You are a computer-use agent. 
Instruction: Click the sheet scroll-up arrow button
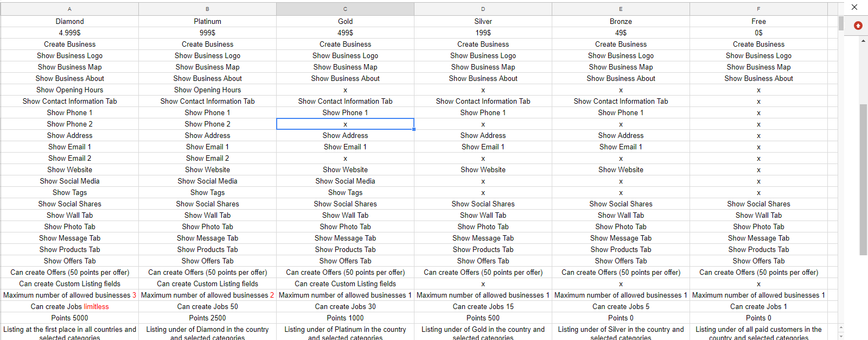click(x=841, y=328)
